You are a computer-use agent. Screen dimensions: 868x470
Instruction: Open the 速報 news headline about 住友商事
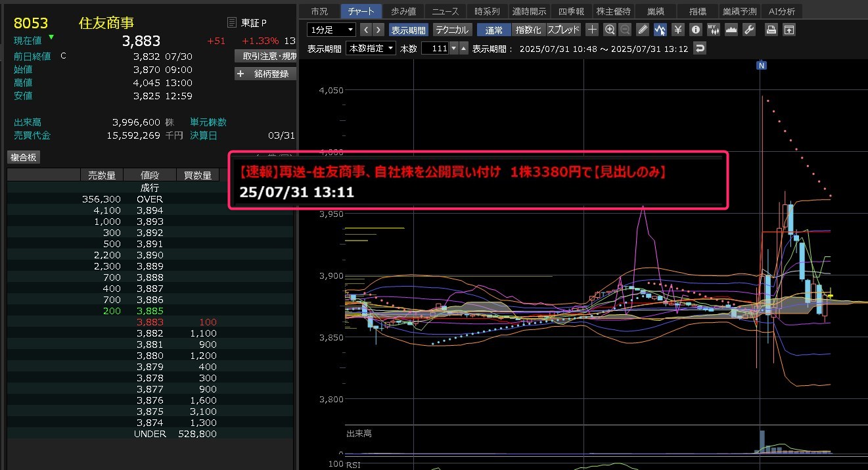(x=452, y=172)
